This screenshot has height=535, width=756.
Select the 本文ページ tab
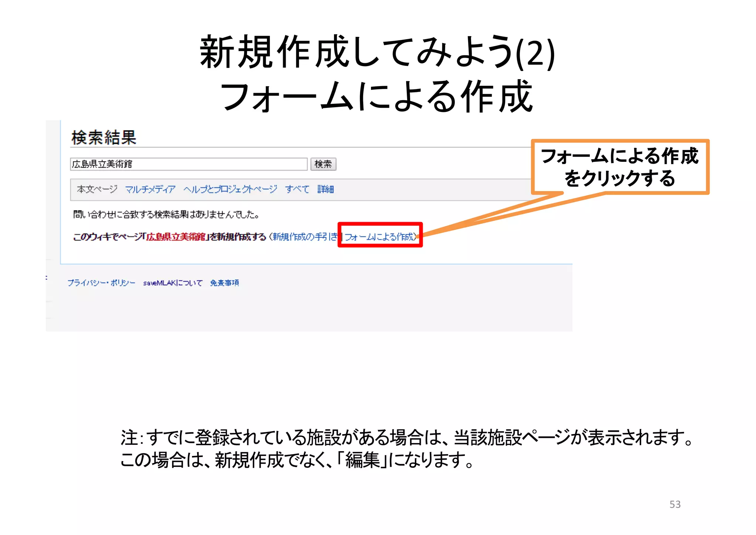tap(97, 189)
